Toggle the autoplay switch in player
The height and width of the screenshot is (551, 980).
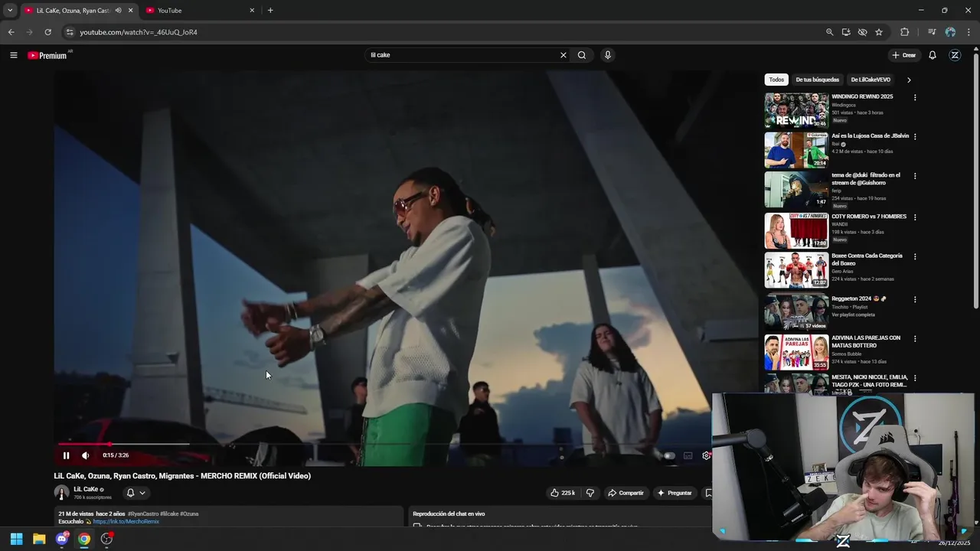(668, 455)
